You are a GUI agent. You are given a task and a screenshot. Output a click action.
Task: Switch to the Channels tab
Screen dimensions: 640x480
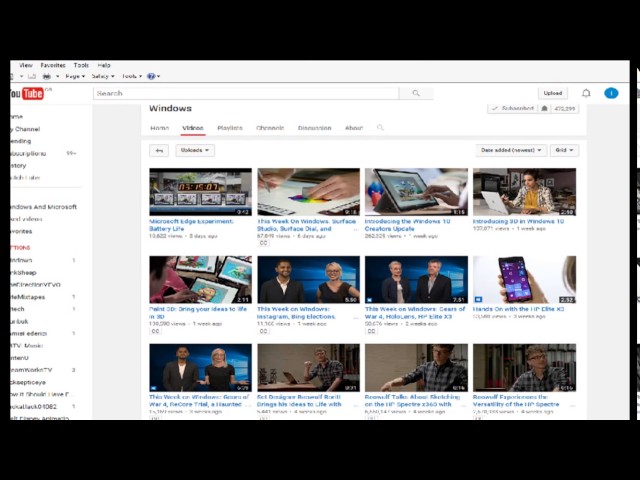click(270, 128)
